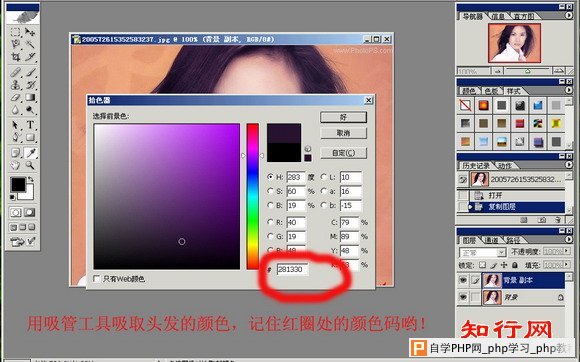Viewport: 580px width, 362px height.
Task: Click 好 to confirm the color
Action: tap(343, 117)
